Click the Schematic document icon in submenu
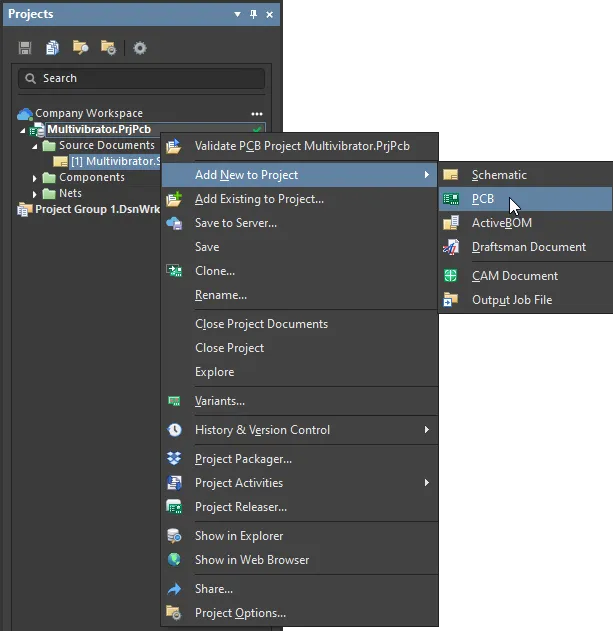613x631 pixels. 450,175
